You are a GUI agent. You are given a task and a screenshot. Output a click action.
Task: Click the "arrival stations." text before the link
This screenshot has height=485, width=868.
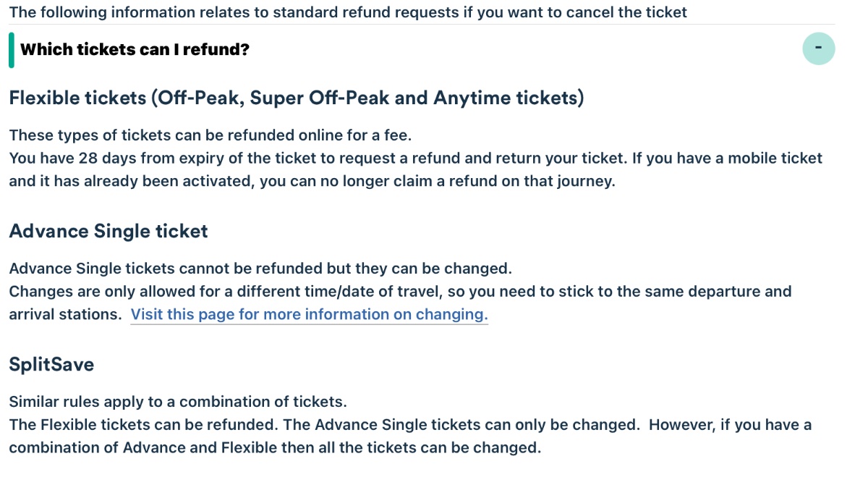[65, 314]
